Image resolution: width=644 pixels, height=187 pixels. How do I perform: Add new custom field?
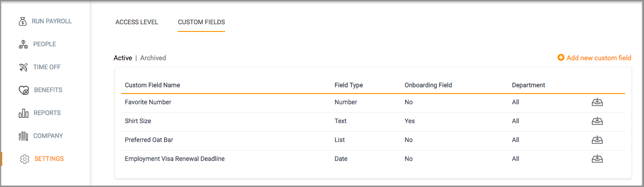click(594, 58)
